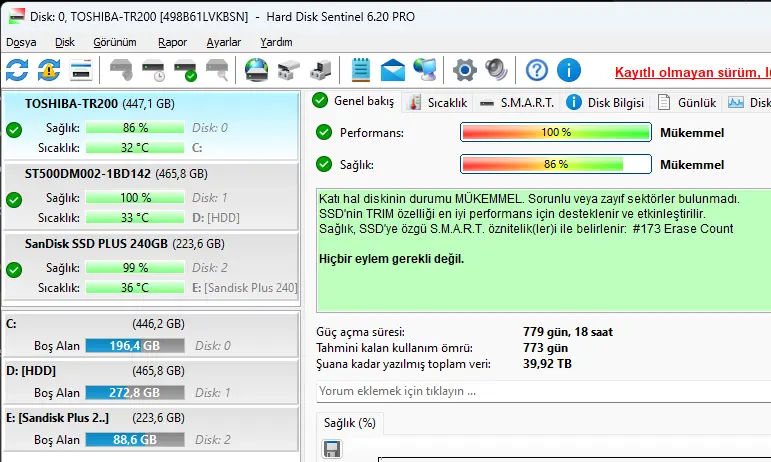Switch to the Disk Bilgisi tab

click(605, 103)
